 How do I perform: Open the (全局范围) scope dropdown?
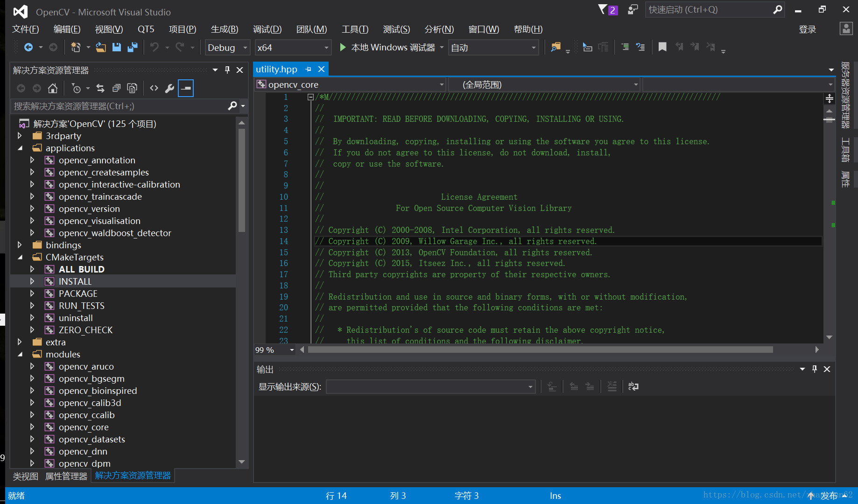click(x=544, y=84)
